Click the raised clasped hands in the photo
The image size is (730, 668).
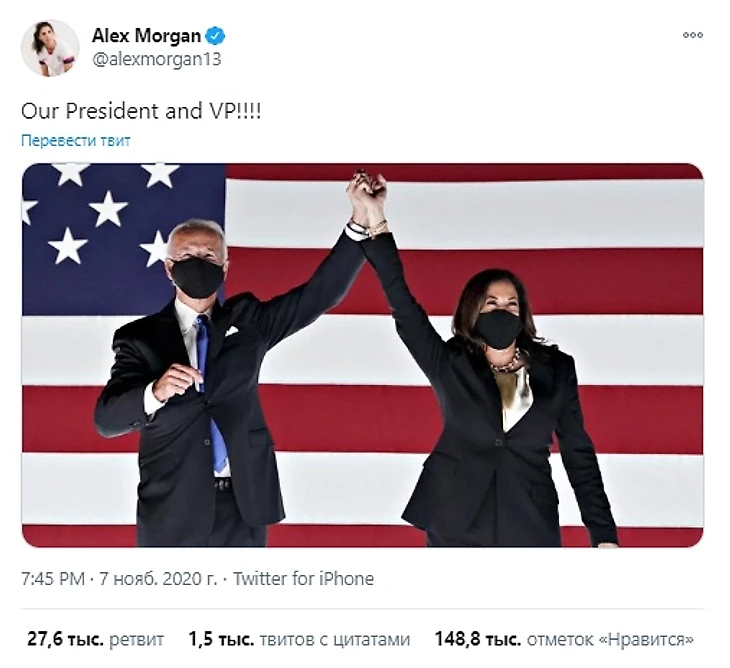tap(367, 201)
